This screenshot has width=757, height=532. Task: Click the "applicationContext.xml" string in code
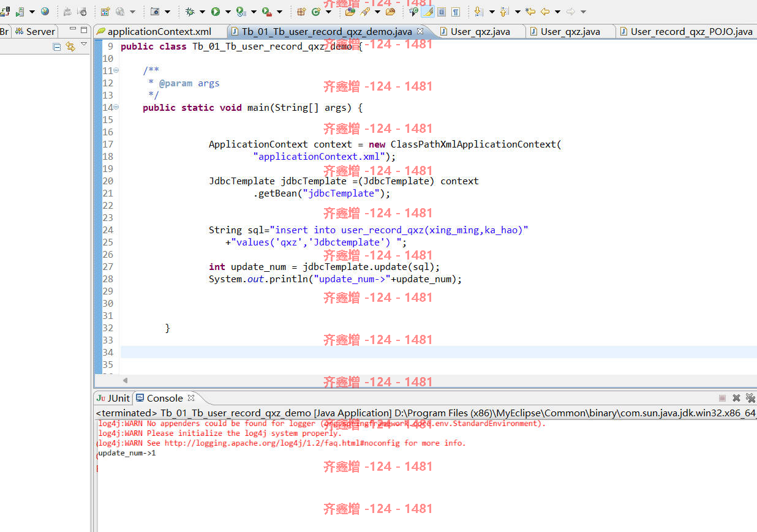[x=322, y=157]
